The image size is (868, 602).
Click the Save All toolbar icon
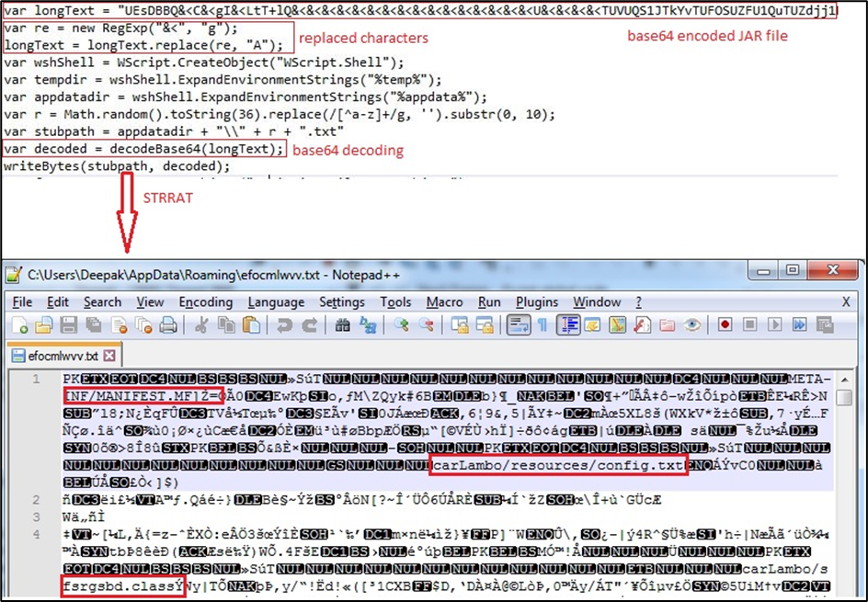[94, 324]
